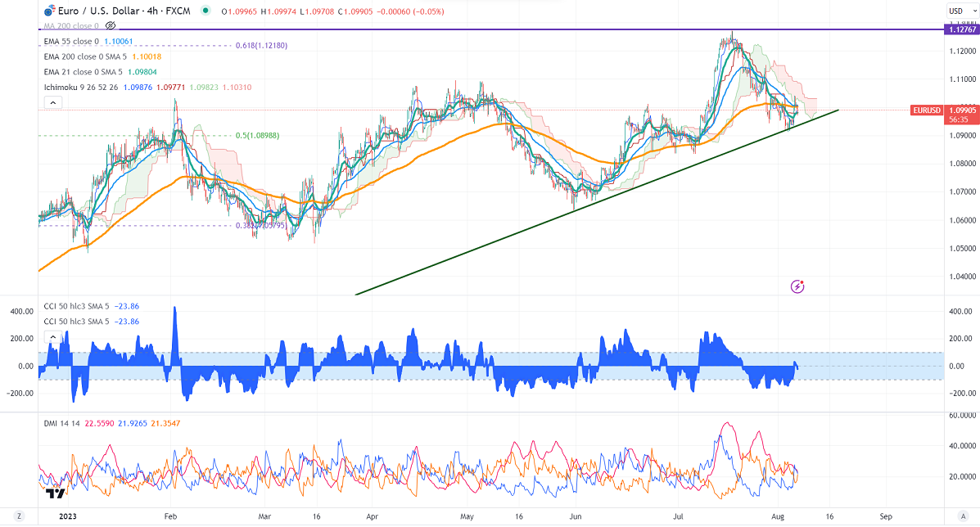Click the 0.382 Fibonacci level label

[x=260, y=225]
